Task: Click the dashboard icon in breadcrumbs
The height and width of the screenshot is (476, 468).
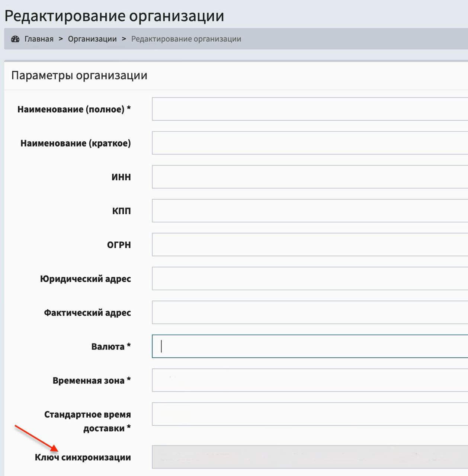Action: click(x=15, y=39)
